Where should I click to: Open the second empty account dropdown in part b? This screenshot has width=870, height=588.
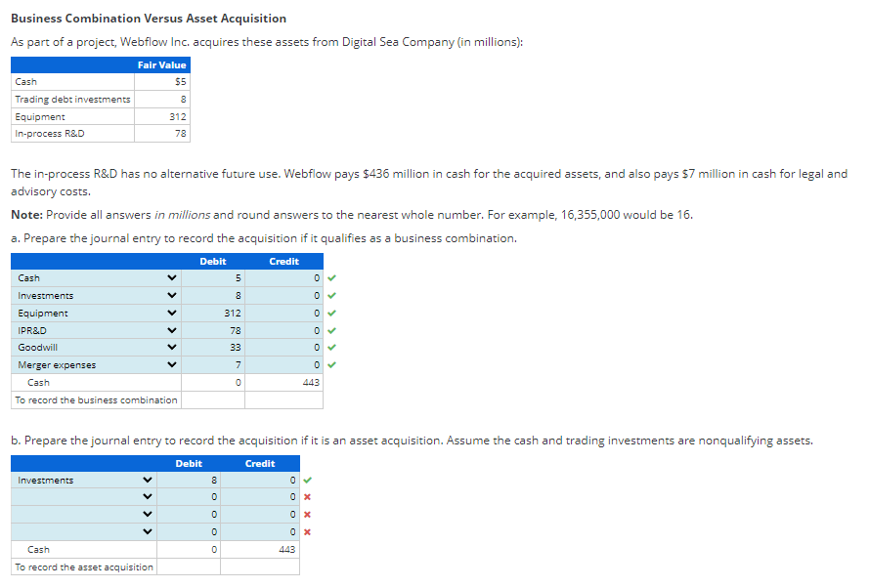[84, 515]
